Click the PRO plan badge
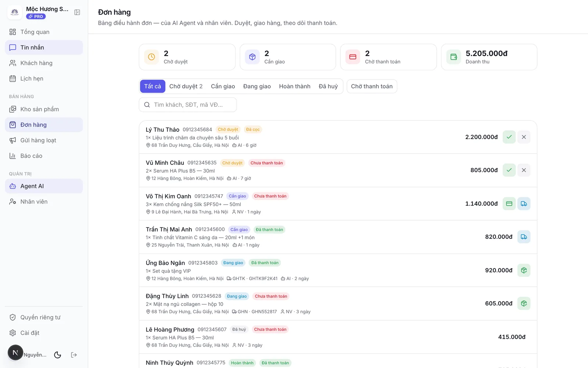Image resolution: width=588 pixels, height=368 pixels. [x=36, y=17]
